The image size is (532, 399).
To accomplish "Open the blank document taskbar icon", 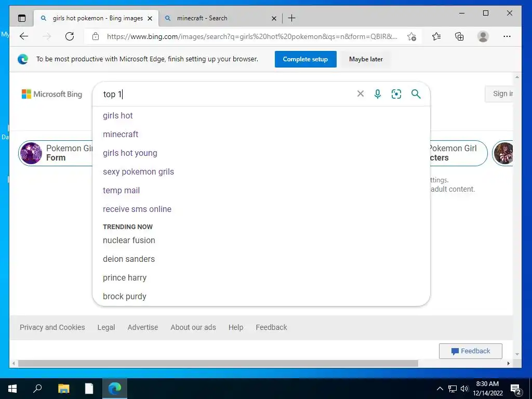I will pos(89,389).
